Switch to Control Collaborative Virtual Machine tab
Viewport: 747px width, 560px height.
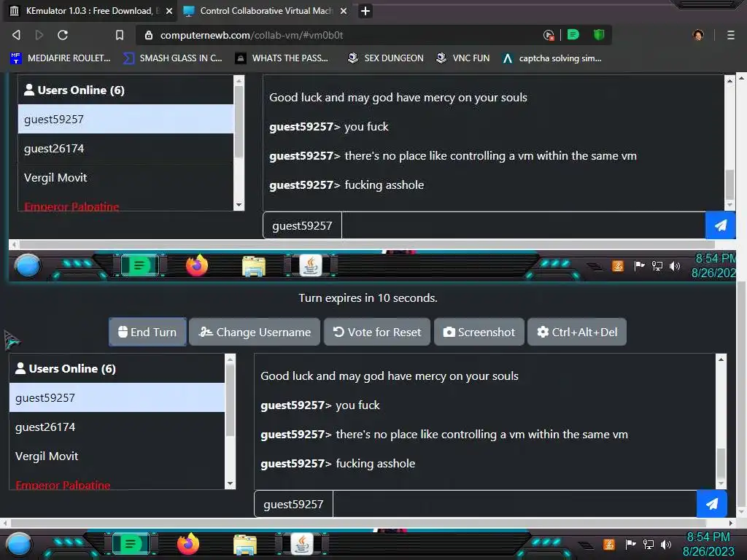tap(266, 11)
